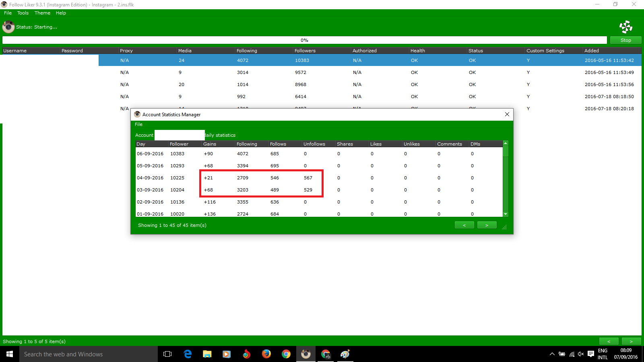Sort statistics by Day column header
The image size is (644, 362).
point(152,144)
